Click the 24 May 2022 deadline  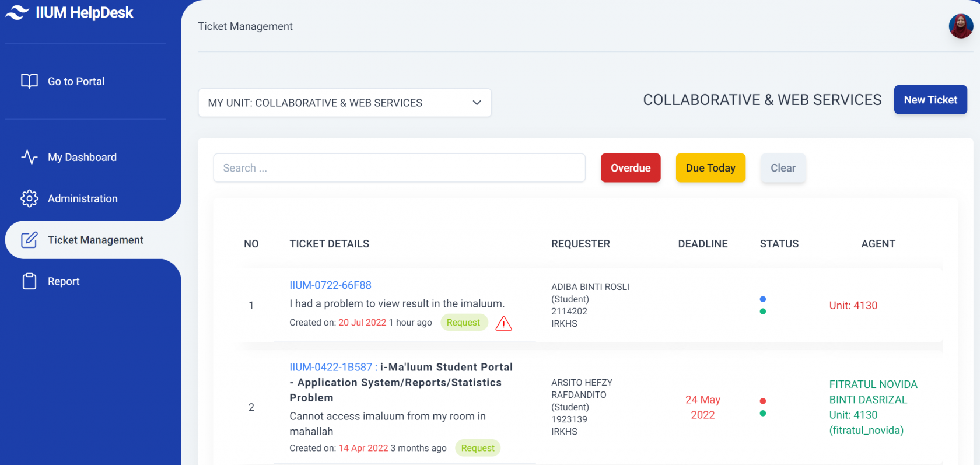pyautogui.click(x=703, y=407)
